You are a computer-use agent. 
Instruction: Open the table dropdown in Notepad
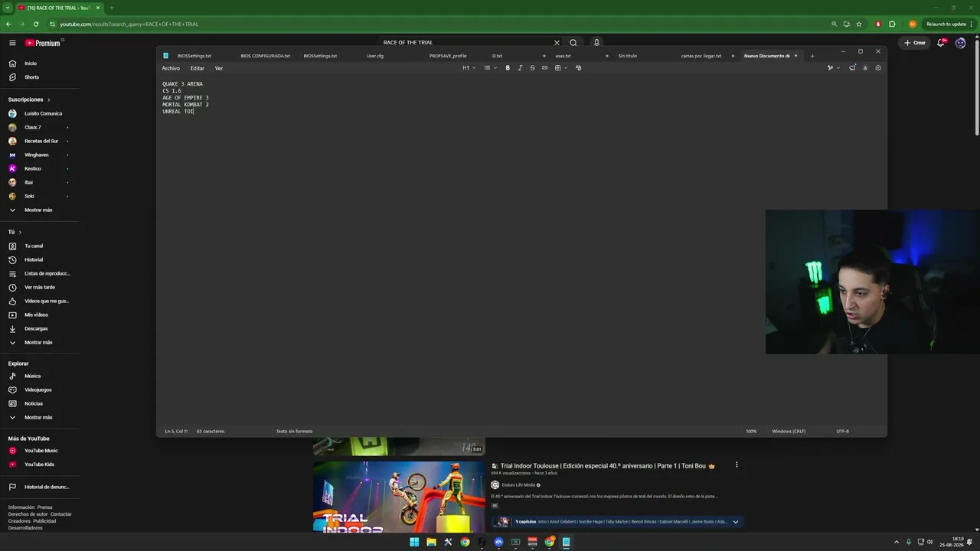(560, 68)
